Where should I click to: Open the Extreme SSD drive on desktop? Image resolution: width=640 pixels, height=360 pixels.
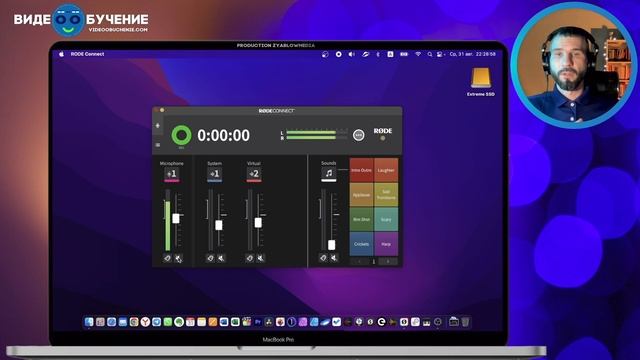[x=481, y=82]
